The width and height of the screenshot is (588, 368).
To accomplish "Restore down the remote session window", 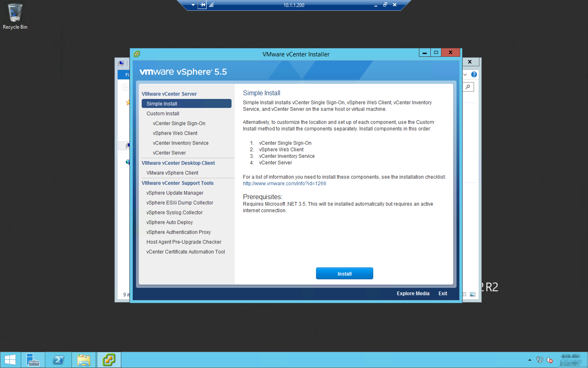I will pos(385,5).
